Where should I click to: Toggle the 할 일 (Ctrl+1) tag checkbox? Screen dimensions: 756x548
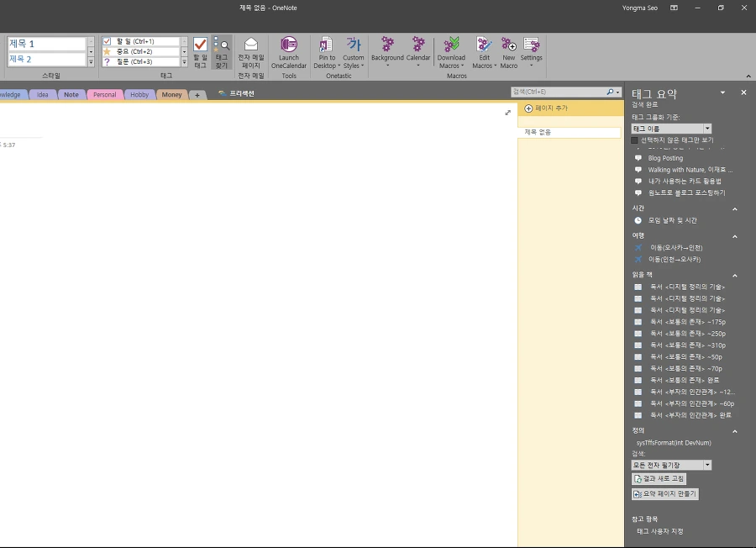pos(107,41)
